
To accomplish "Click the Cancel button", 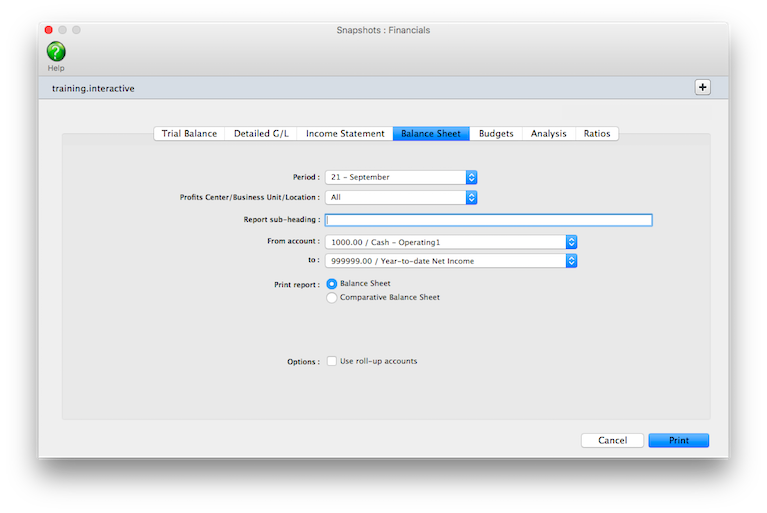I will click(x=612, y=440).
